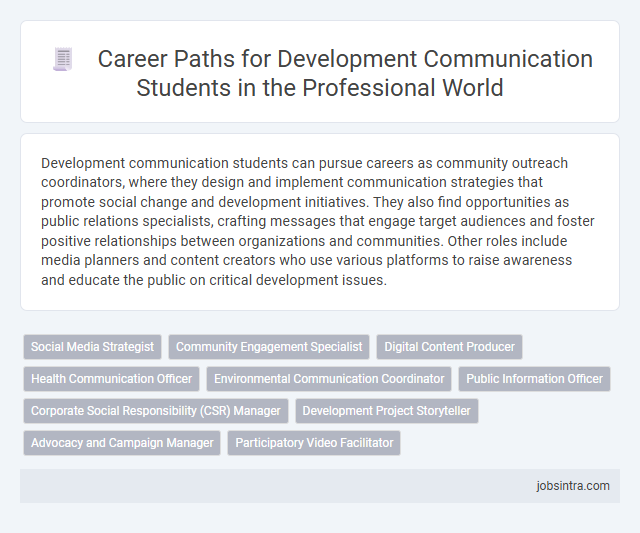640x533 pixels.
Task: Click the Advocacy and Campaign Manager tag
Action: [x=122, y=443]
